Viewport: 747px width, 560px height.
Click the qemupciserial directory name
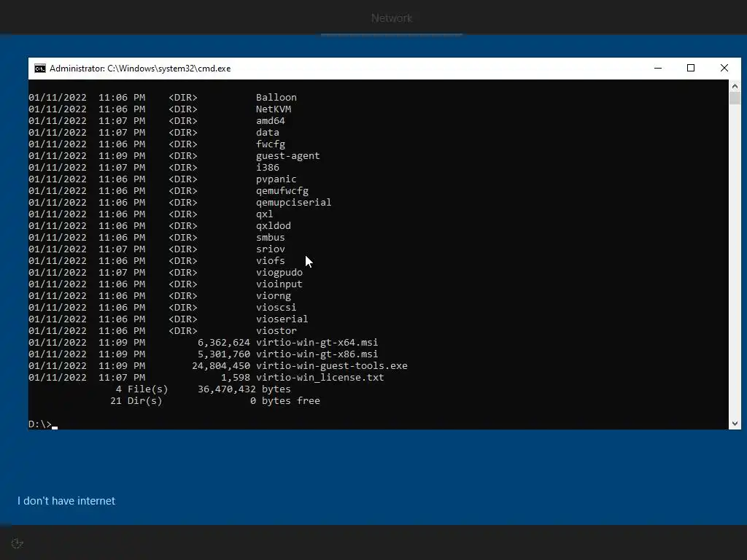[x=293, y=203]
